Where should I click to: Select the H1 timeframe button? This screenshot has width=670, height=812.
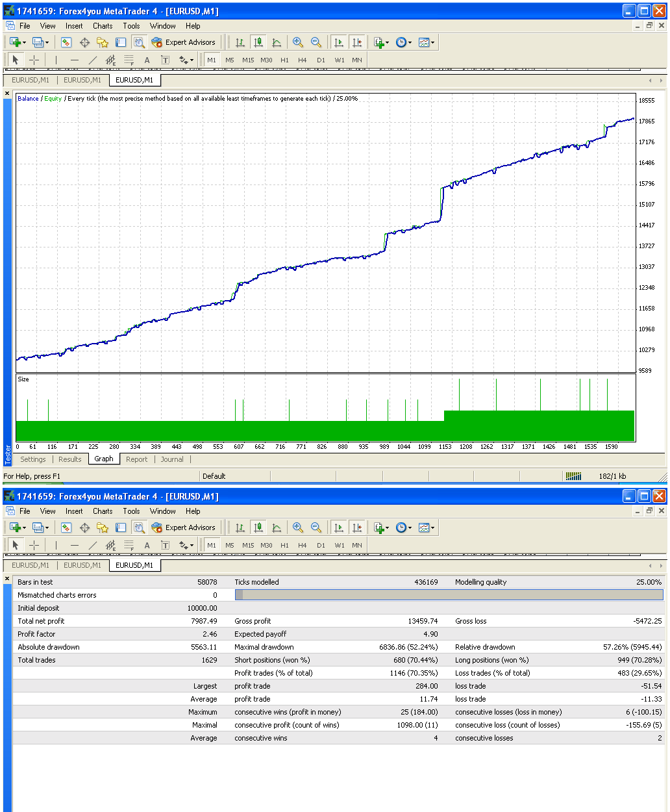point(284,59)
